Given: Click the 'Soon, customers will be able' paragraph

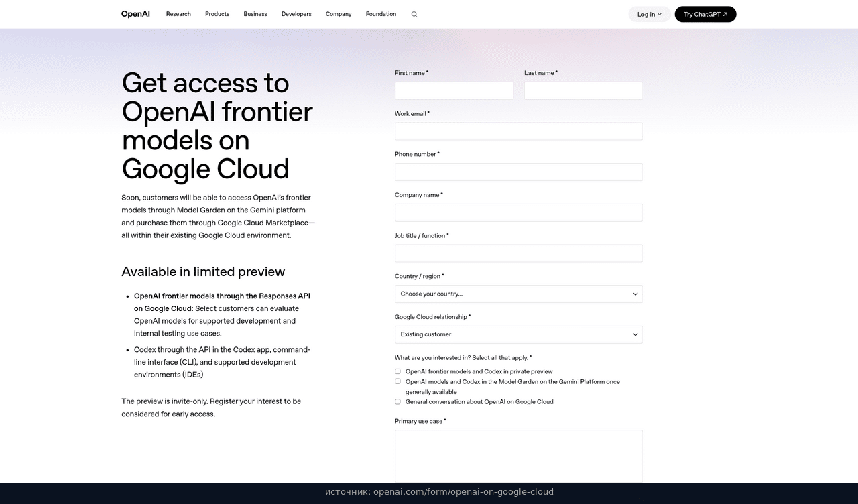Looking at the screenshot, I should 218,216.
